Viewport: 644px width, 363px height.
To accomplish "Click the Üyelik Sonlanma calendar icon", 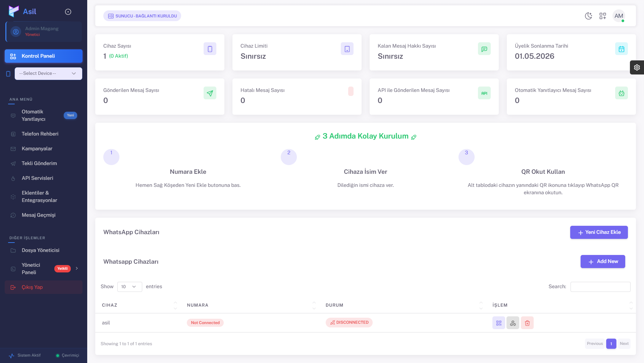I will coord(622,49).
